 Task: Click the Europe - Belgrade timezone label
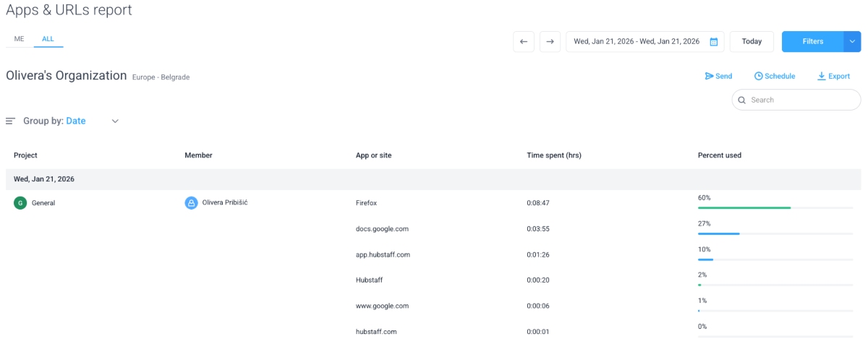click(161, 77)
